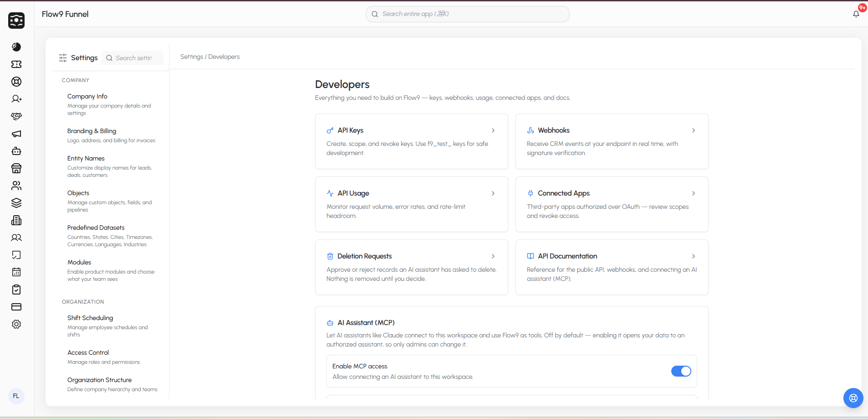Click the book icon on API Documentation card
This screenshot has width=868, height=419.
(x=531, y=256)
